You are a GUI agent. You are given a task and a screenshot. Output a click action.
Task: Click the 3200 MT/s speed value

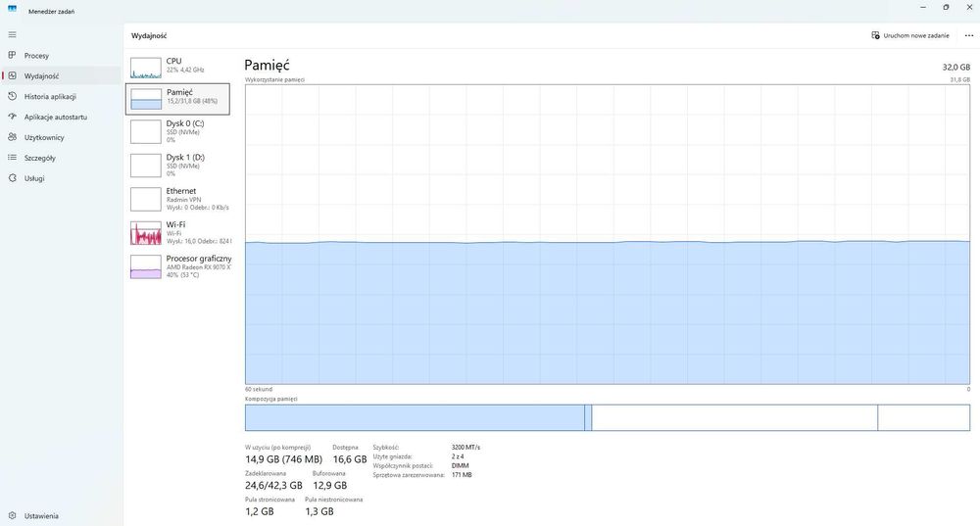(x=465, y=448)
